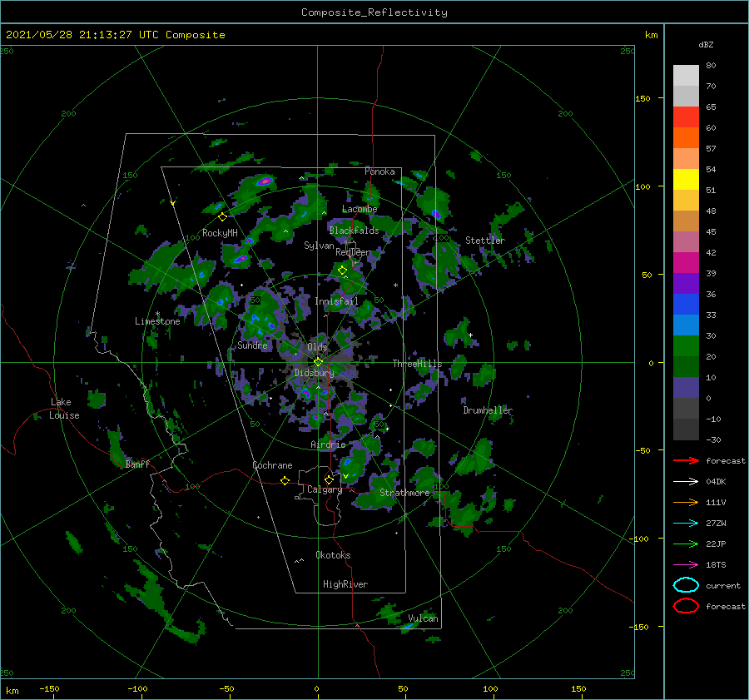Viewport: 749px width, 700px height.
Task: Click the 'Didsbury' map label
Action: tap(314, 373)
